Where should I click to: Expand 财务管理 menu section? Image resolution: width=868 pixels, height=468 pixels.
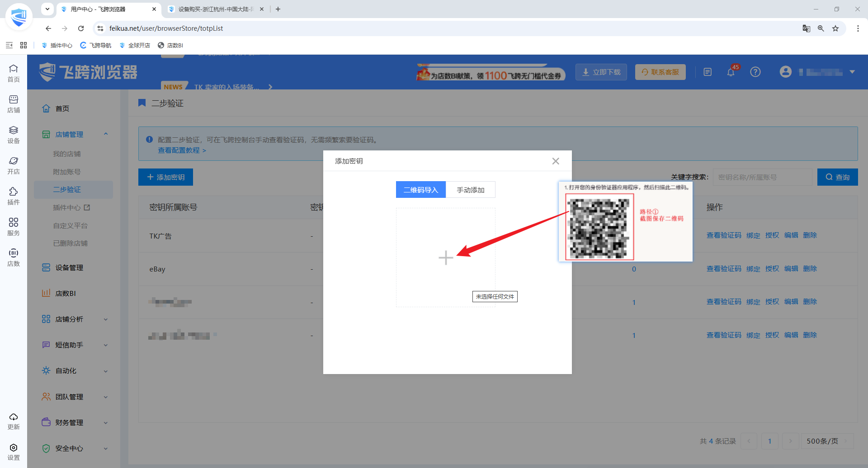[75, 423]
